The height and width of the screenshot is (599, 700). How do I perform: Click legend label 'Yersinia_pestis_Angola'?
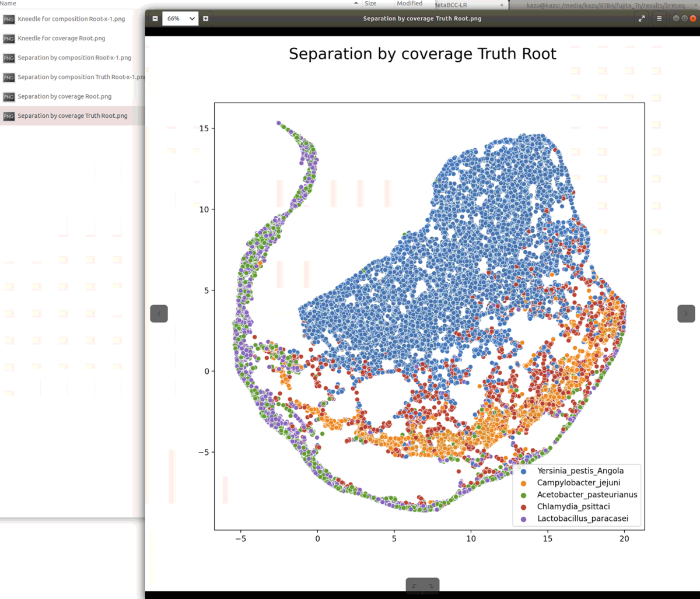pos(580,471)
